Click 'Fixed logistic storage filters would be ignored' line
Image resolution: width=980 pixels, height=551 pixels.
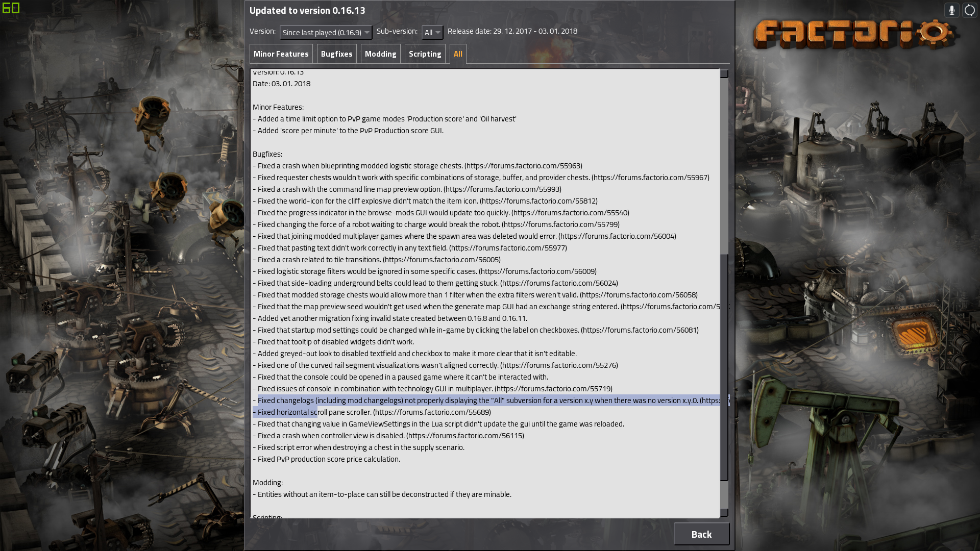[424, 271]
